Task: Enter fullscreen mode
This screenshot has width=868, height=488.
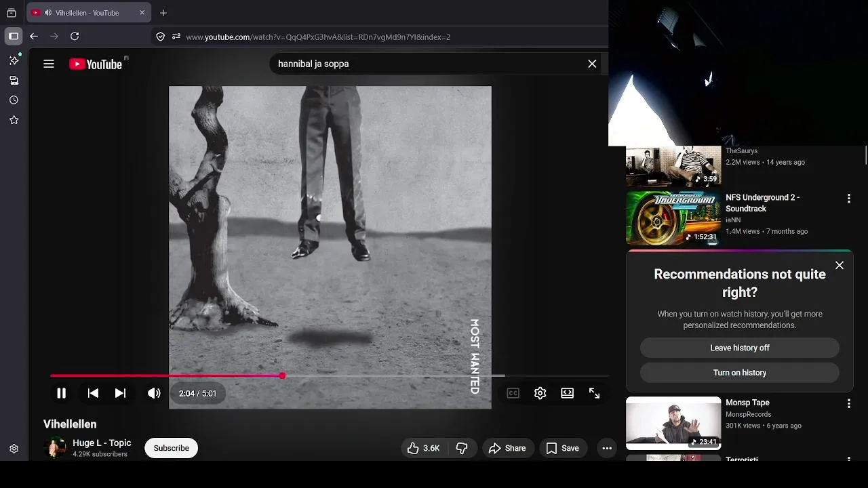Action: click(594, 393)
